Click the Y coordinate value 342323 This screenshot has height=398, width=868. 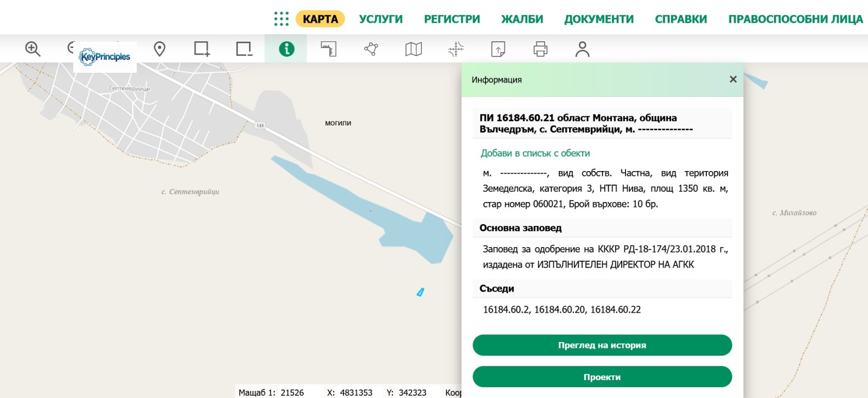[412, 393]
